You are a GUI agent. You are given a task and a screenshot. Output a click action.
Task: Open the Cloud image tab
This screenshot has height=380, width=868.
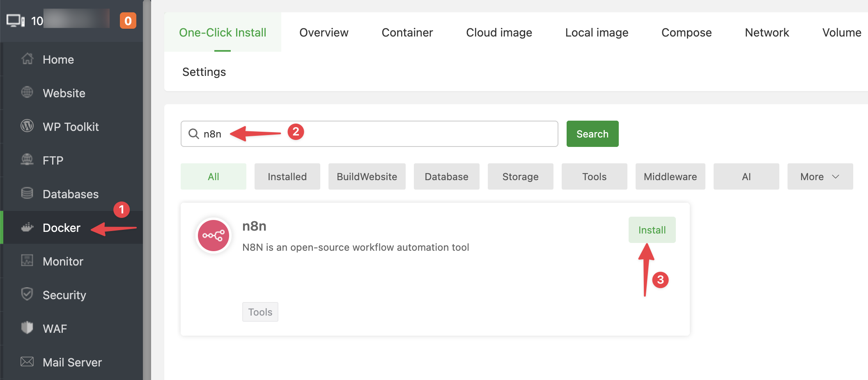(499, 32)
